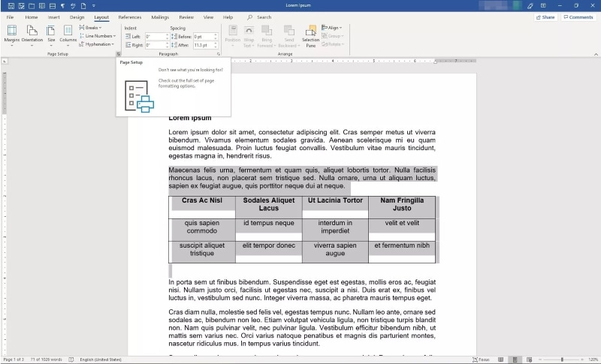Switch to the References tab
The height and width of the screenshot is (364, 601).
point(129,17)
